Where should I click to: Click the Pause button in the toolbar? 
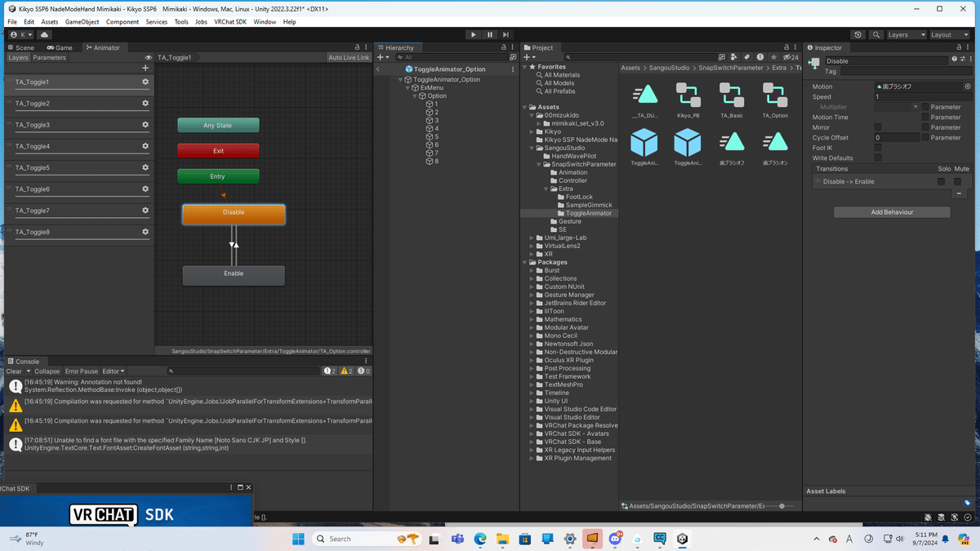[x=488, y=34]
